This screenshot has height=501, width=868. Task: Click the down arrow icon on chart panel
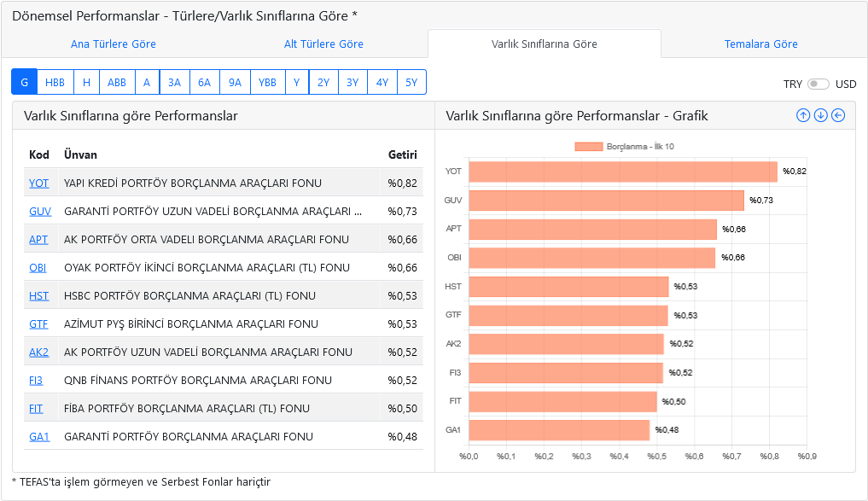(x=820, y=114)
